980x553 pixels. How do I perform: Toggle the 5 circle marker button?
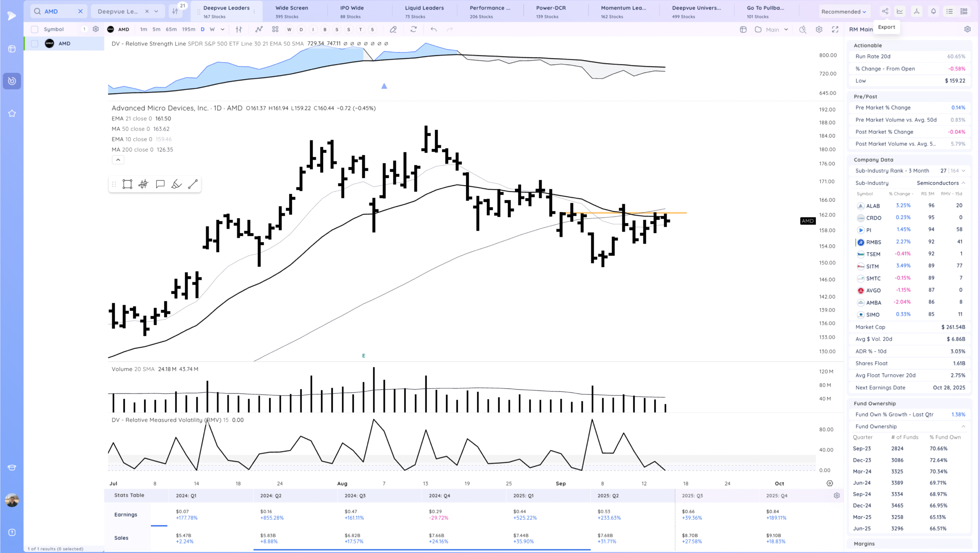click(x=372, y=29)
